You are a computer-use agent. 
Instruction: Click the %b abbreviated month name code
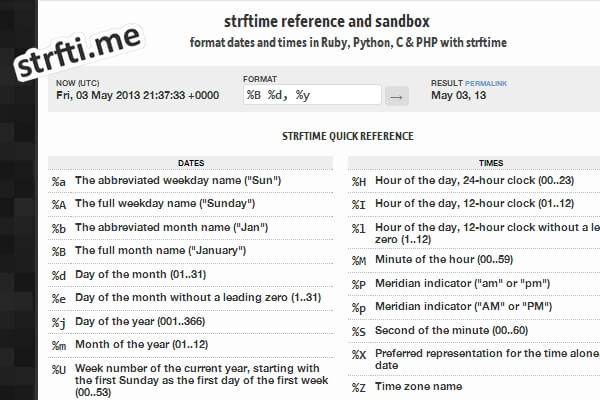tap(59, 228)
